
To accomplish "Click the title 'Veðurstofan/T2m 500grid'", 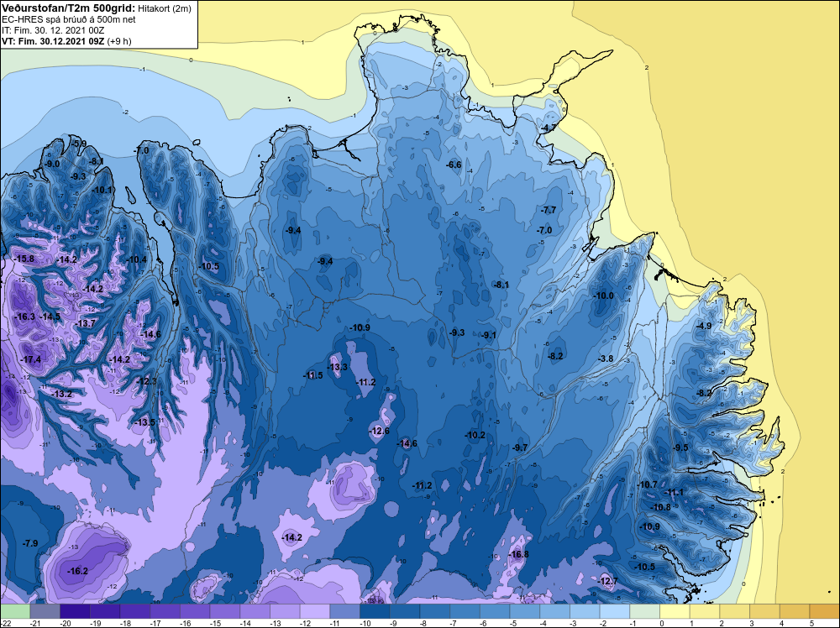I will coord(69,8).
